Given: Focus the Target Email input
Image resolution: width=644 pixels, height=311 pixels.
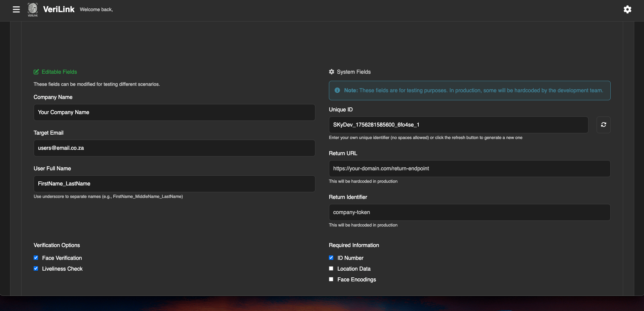Looking at the screenshot, I should (174, 148).
